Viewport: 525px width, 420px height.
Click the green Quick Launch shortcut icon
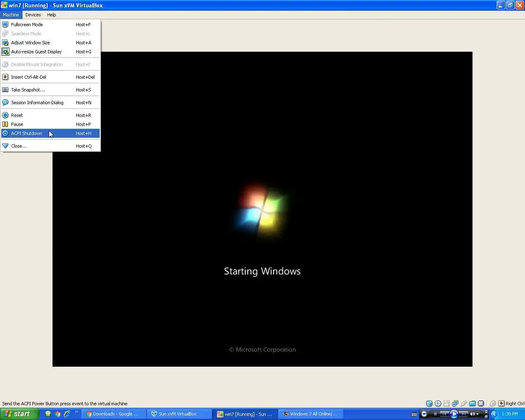[48, 414]
